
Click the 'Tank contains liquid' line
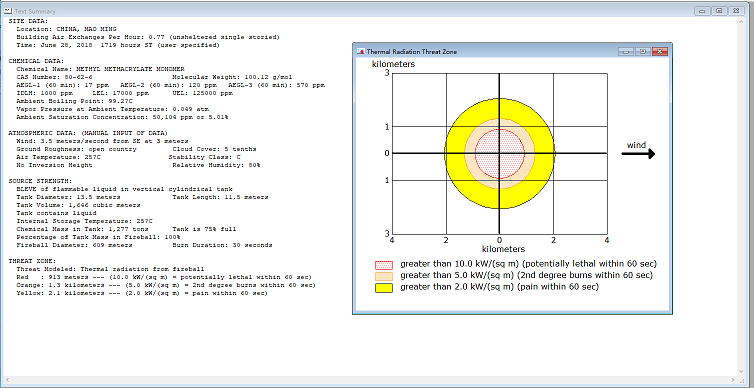(56, 213)
